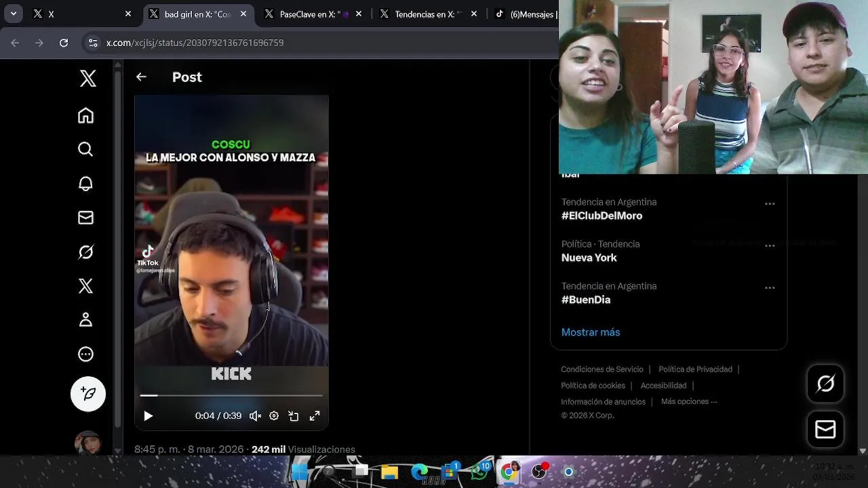Open options for #BuenDia trend

[x=770, y=287]
